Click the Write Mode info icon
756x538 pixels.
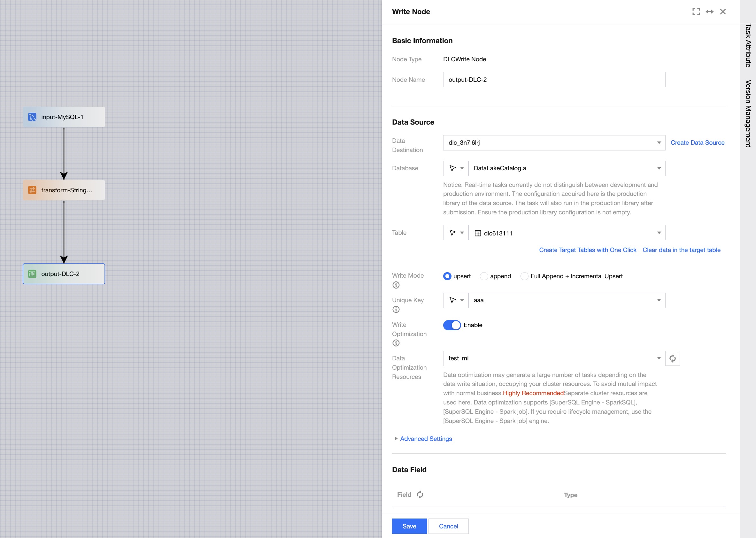click(x=396, y=285)
